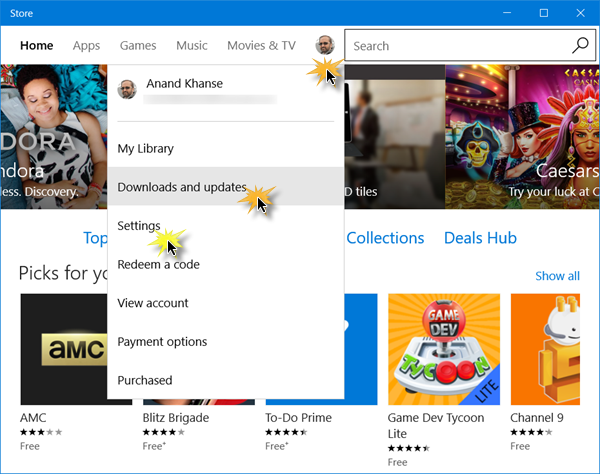This screenshot has width=600, height=474.
Task: Open the Apps tab
Action: click(x=86, y=46)
